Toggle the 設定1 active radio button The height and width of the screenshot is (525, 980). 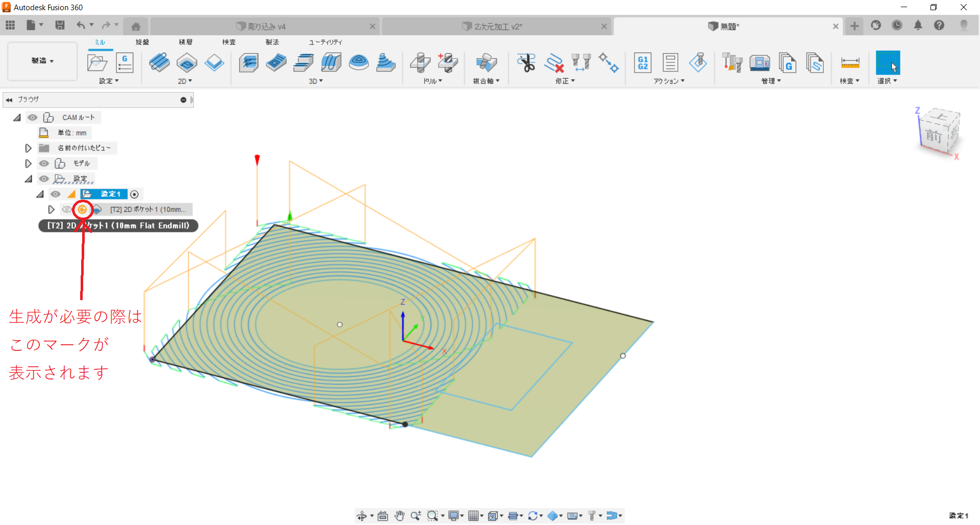coord(134,194)
